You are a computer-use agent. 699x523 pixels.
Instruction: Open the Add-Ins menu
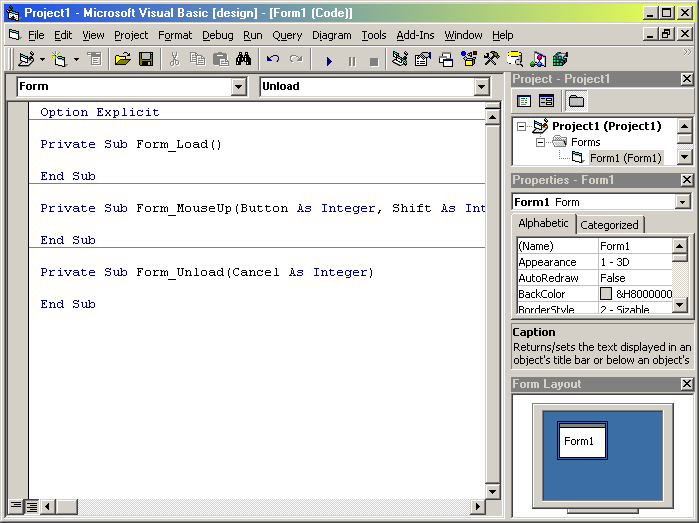click(415, 35)
